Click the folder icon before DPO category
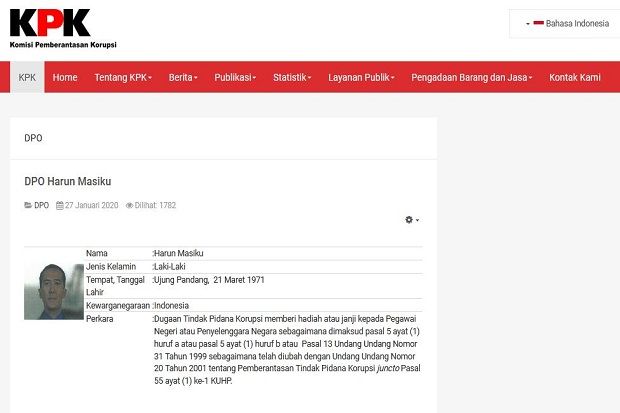Image resolution: width=620 pixels, height=413 pixels. click(28, 205)
